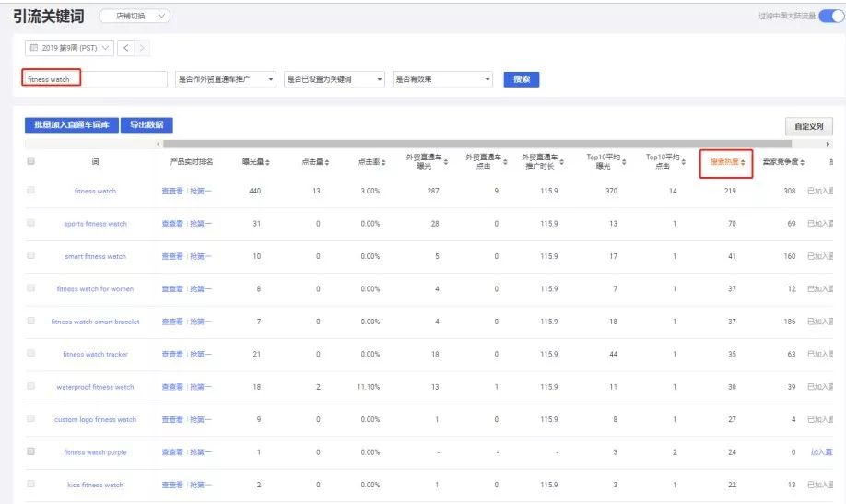The height and width of the screenshot is (504, 846).
Task: Open 是否有效果 dropdown
Action: [443, 79]
